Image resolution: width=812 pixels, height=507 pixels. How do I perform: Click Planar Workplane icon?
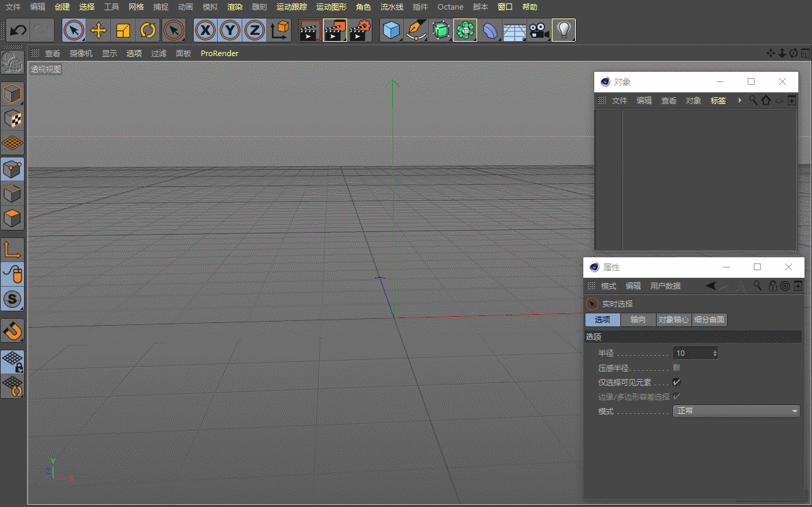coord(12,387)
